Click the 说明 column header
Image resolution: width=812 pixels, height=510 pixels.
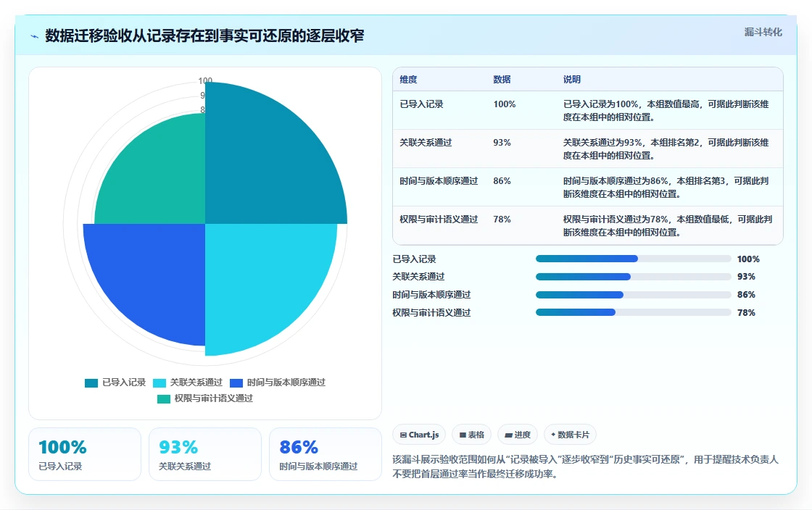coord(572,80)
